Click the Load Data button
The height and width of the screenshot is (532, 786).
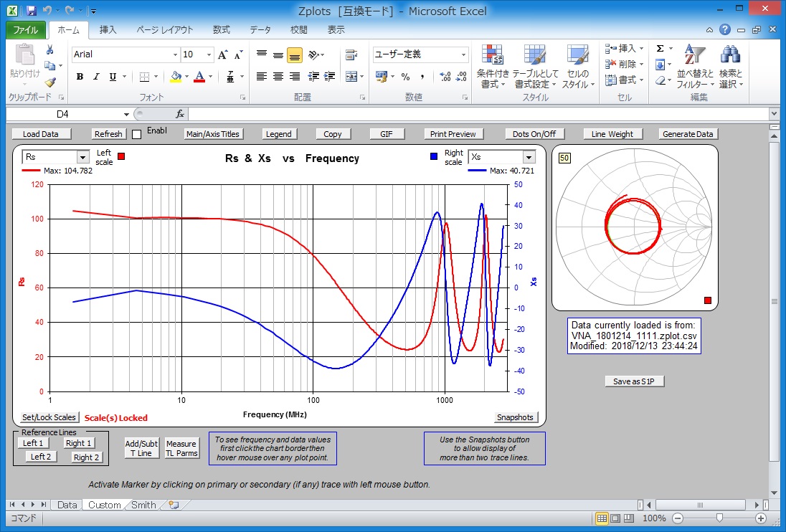click(41, 134)
